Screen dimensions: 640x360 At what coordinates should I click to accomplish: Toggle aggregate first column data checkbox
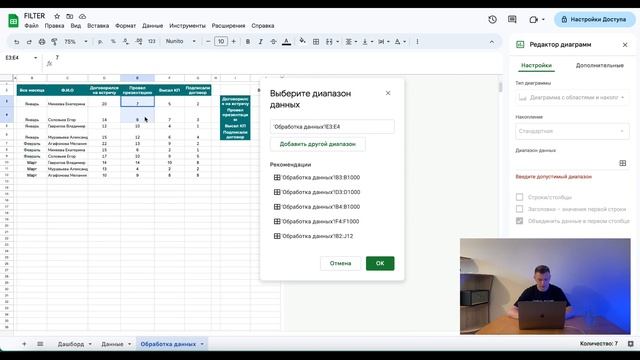coord(519,221)
